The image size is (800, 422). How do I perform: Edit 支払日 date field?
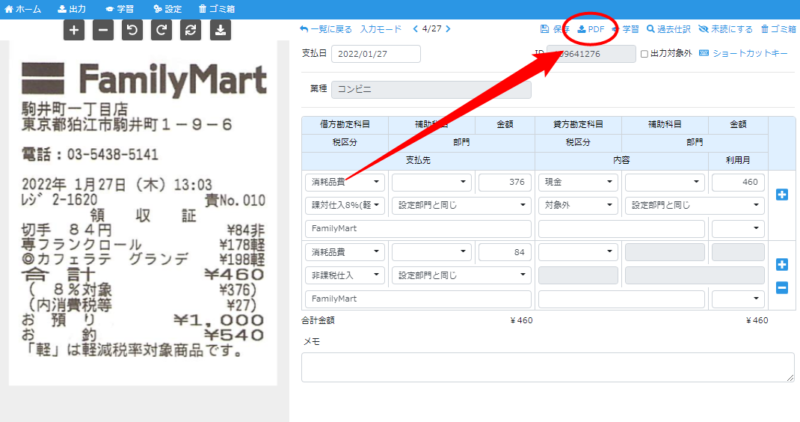click(x=376, y=54)
